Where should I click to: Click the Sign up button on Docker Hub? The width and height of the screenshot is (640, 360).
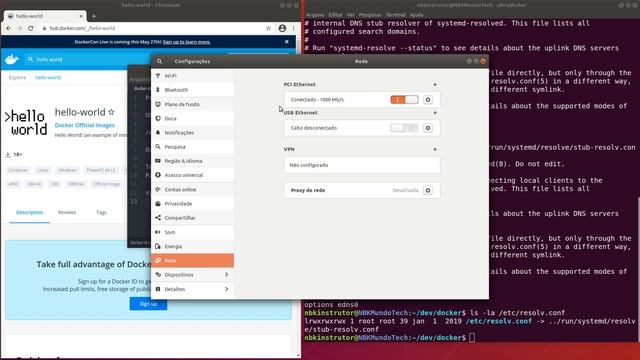click(x=148, y=304)
